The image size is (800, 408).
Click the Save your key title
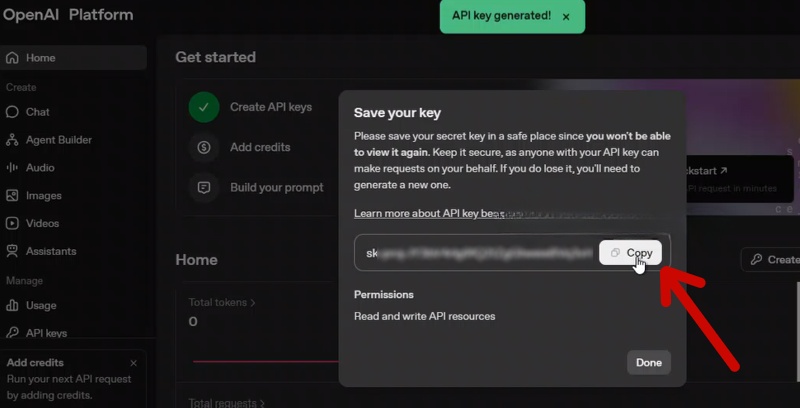tap(397, 113)
